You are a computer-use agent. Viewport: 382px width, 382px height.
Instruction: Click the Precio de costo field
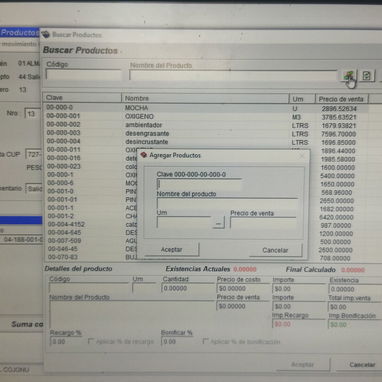(243, 288)
